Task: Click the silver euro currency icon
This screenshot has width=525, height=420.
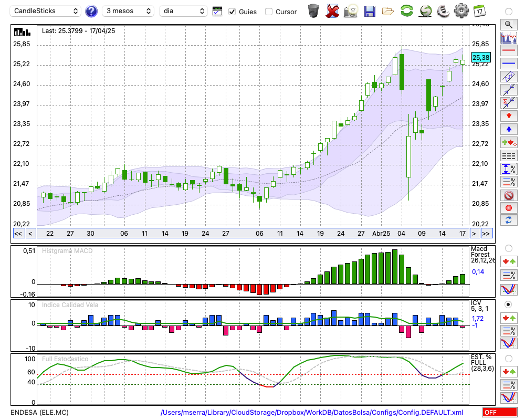Action: tap(443, 11)
